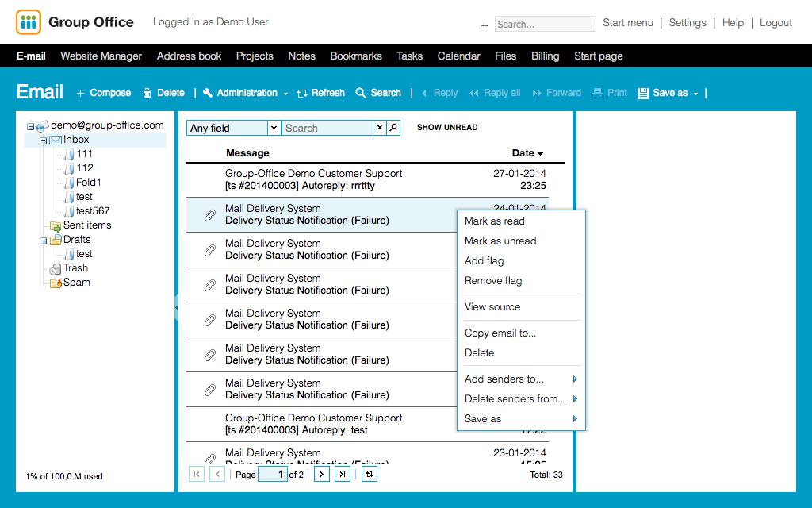Select the Spam folder
The height and width of the screenshot is (508, 812).
[76, 283]
